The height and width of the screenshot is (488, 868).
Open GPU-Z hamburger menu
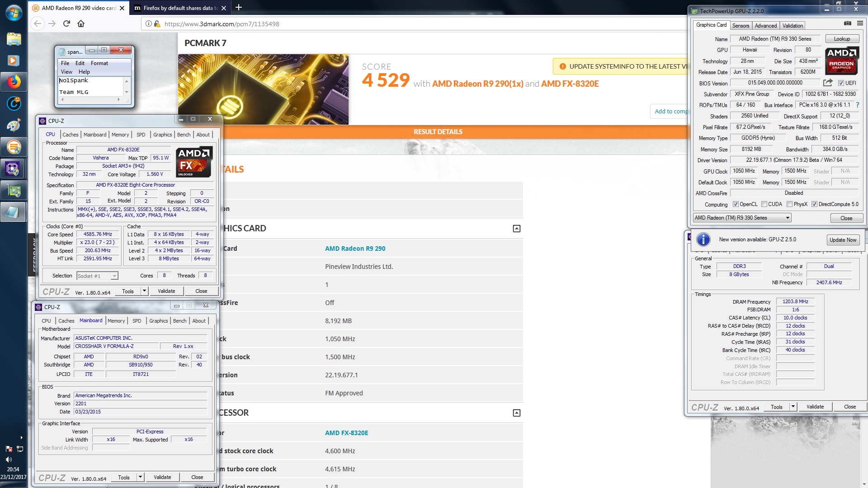pyautogui.click(x=860, y=23)
